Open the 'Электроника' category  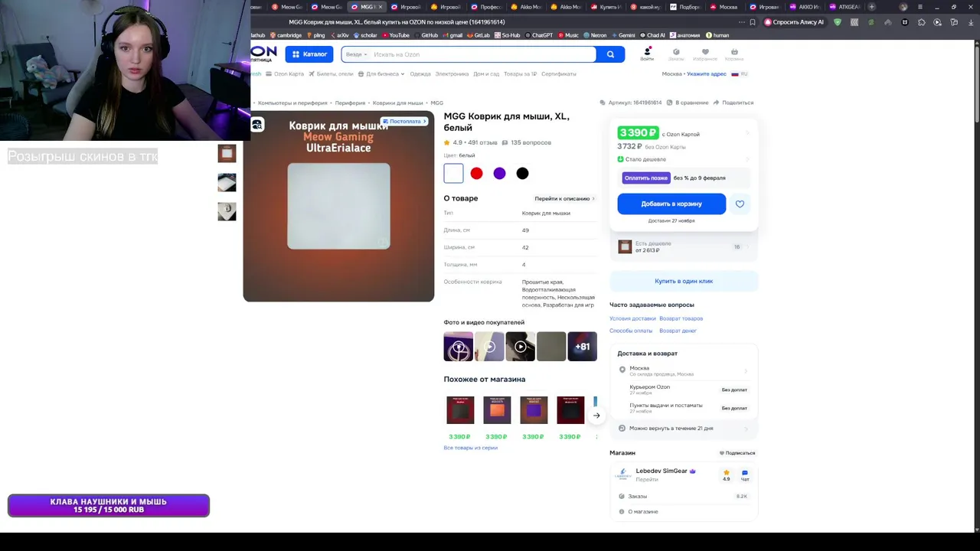[452, 74]
